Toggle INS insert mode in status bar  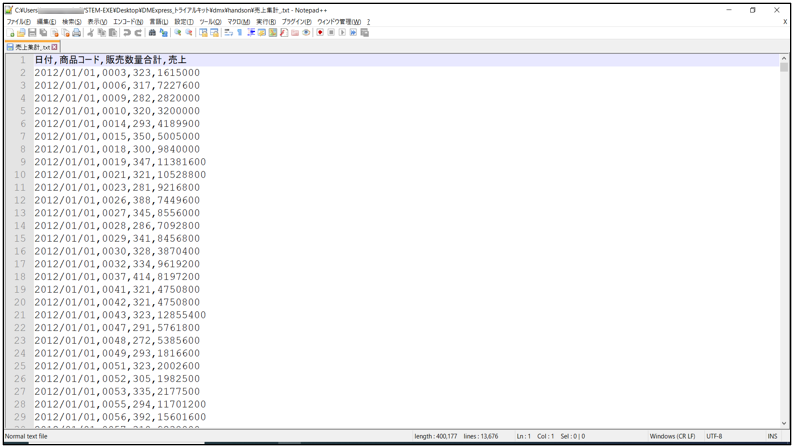coord(772,437)
